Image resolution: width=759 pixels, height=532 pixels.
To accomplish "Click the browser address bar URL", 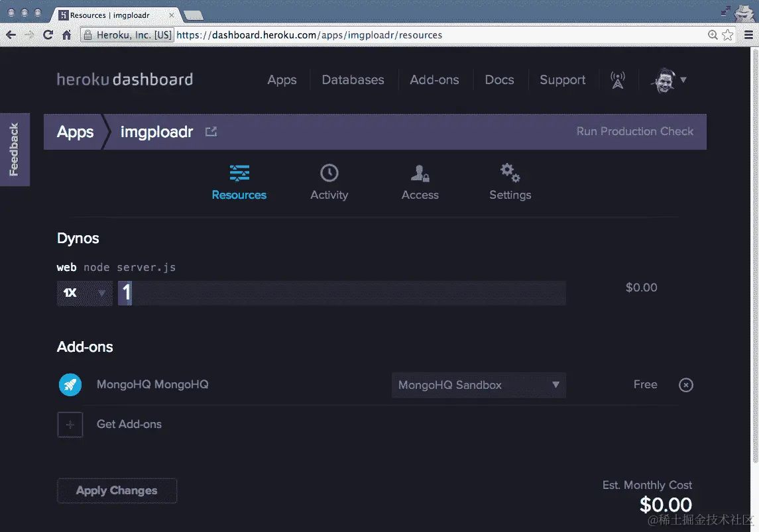I will (x=309, y=35).
